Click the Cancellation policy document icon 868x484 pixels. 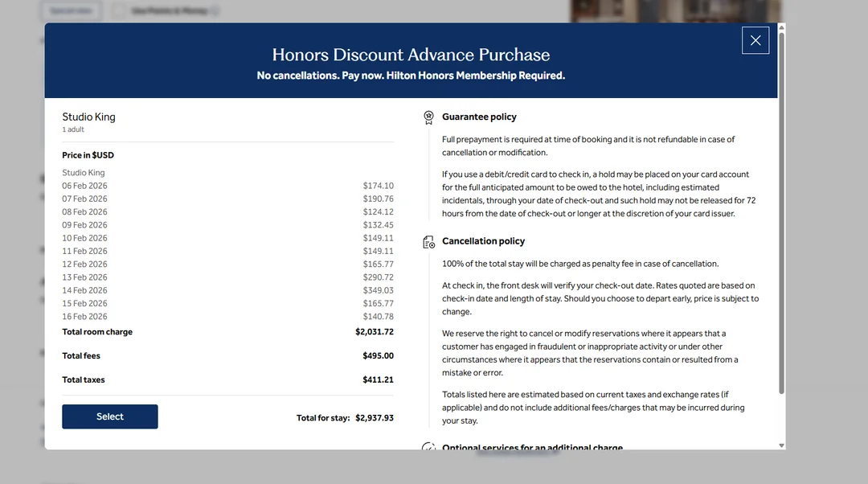tap(429, 242)
